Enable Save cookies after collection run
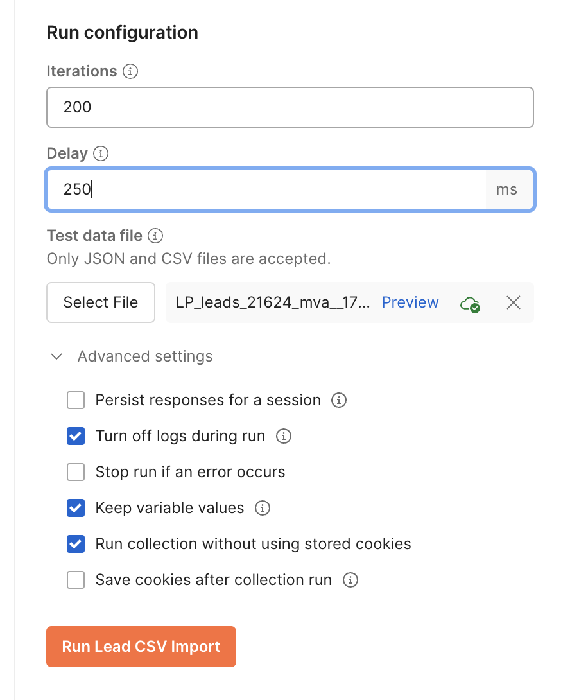 (76, 581)
